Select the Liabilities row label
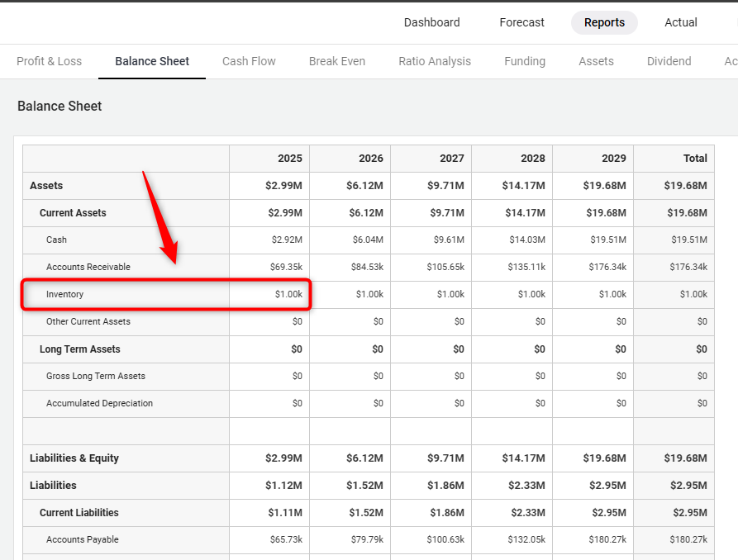Viewport: 738px width, 560px height. [53, 485]
